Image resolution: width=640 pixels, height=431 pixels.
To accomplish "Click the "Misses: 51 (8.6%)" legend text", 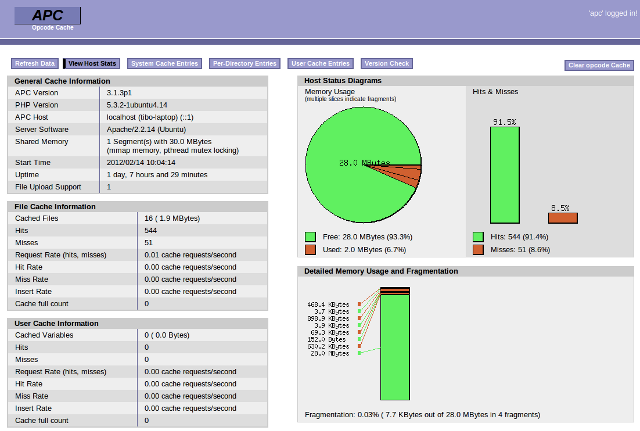I will coord(520,249).
